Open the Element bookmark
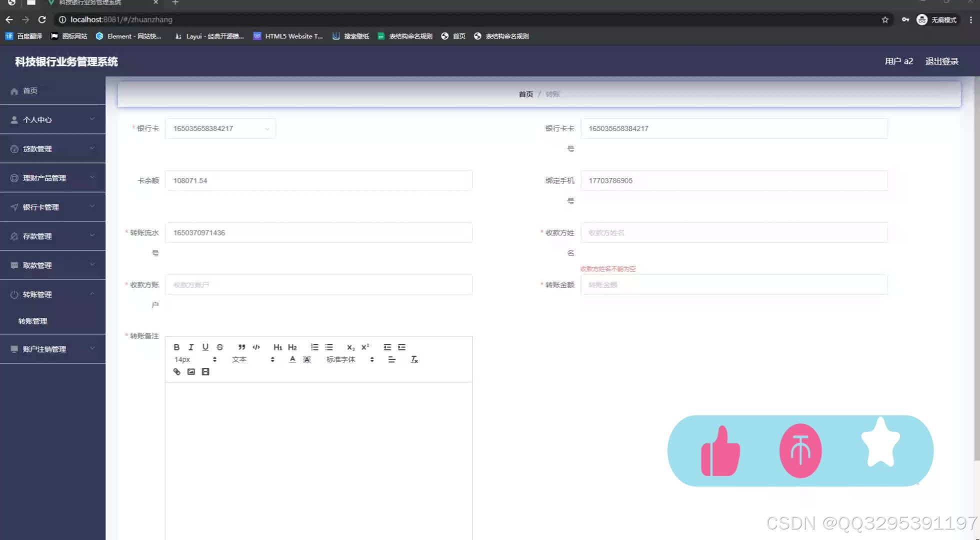The width and height of the screenshot is (980, 540). [128, 36]
